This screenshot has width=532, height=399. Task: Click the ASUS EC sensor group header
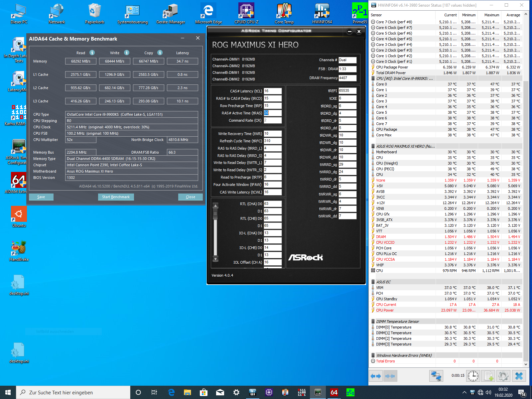pyautogui.click(x=446, y=282)
